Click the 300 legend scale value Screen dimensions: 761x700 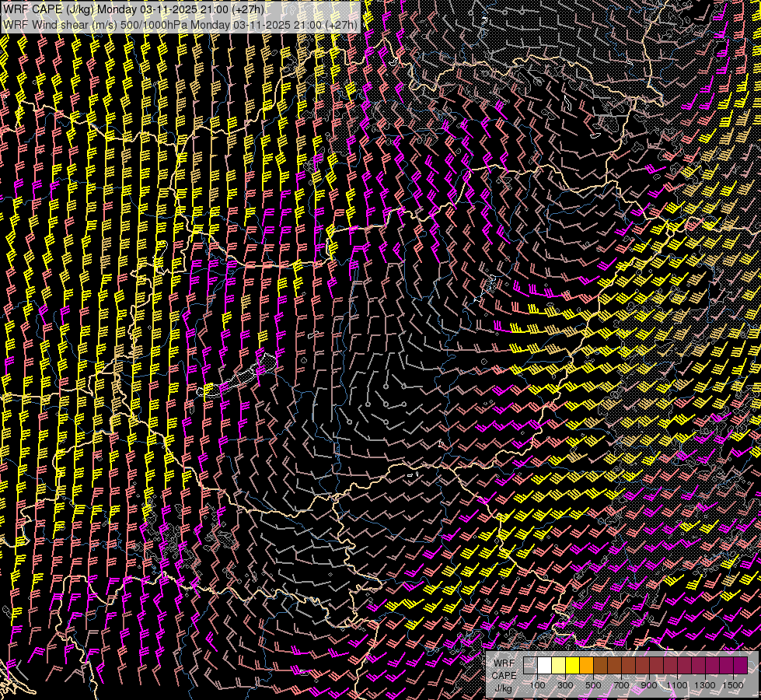(565, 685)
